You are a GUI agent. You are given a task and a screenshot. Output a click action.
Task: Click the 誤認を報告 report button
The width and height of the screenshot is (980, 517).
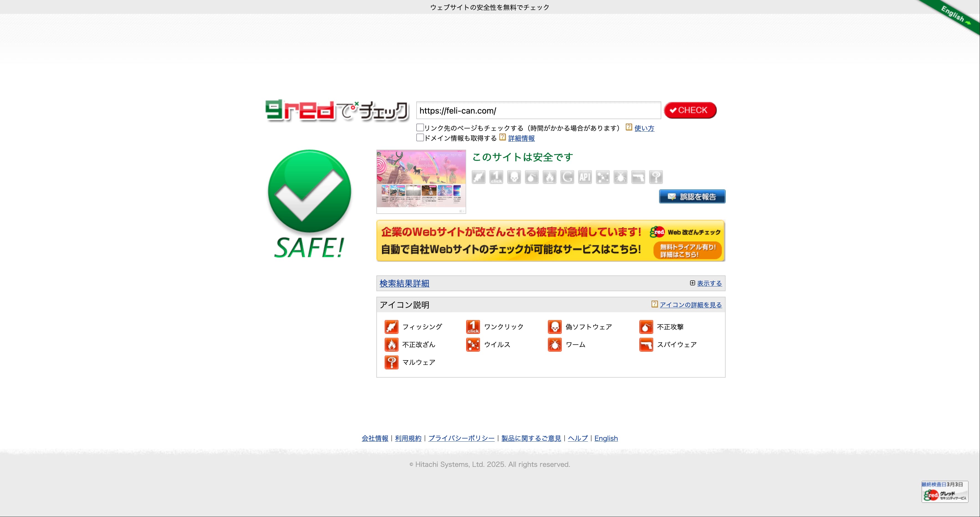click(x=692, y=197)
